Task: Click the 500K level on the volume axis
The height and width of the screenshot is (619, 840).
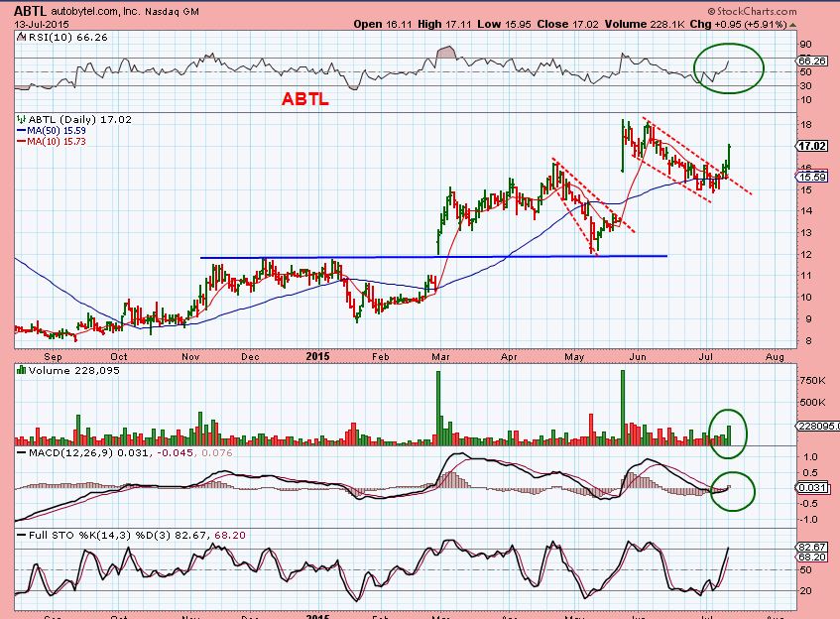Action: point(812,402)
